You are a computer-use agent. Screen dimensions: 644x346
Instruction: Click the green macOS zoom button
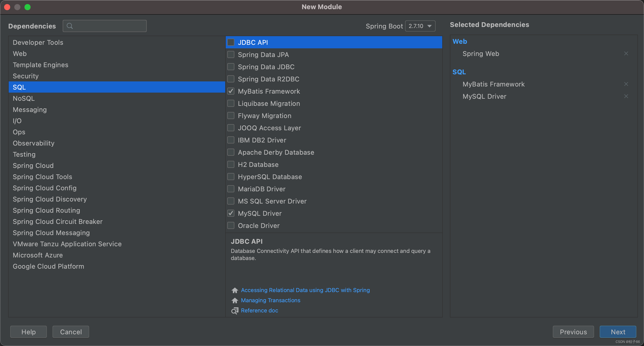28,7
